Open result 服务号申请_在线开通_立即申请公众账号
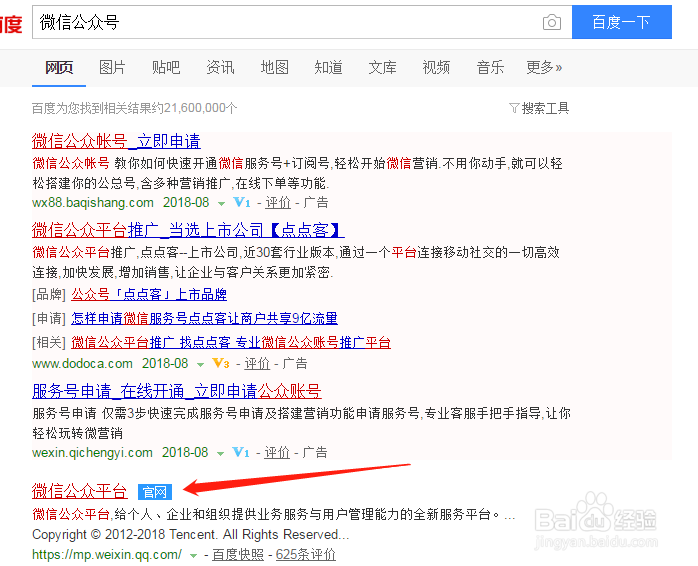Image resolution: width=698 pixels, height=566 pixels. point(177,391)
